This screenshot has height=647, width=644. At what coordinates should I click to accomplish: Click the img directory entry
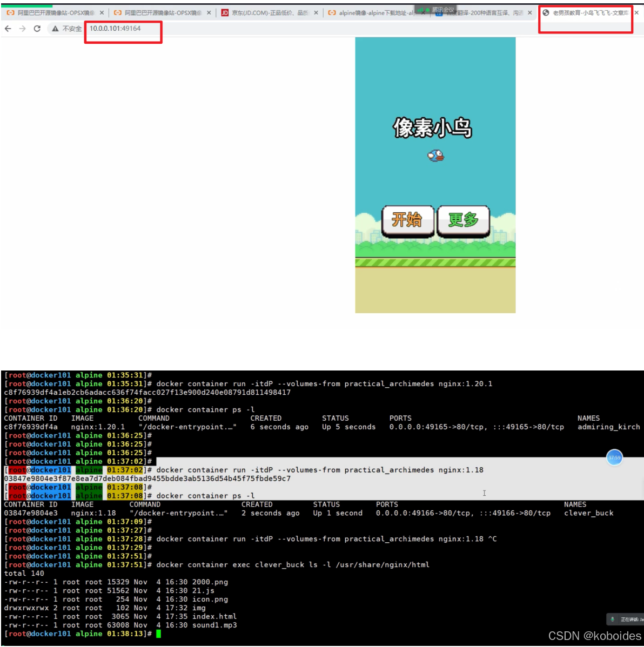199,608
